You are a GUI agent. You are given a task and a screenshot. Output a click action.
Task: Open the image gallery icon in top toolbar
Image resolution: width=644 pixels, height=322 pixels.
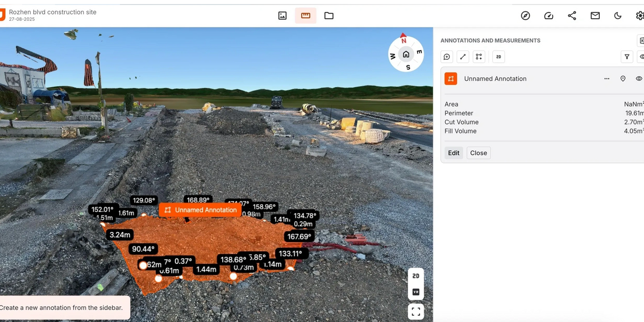click(283, 16)
